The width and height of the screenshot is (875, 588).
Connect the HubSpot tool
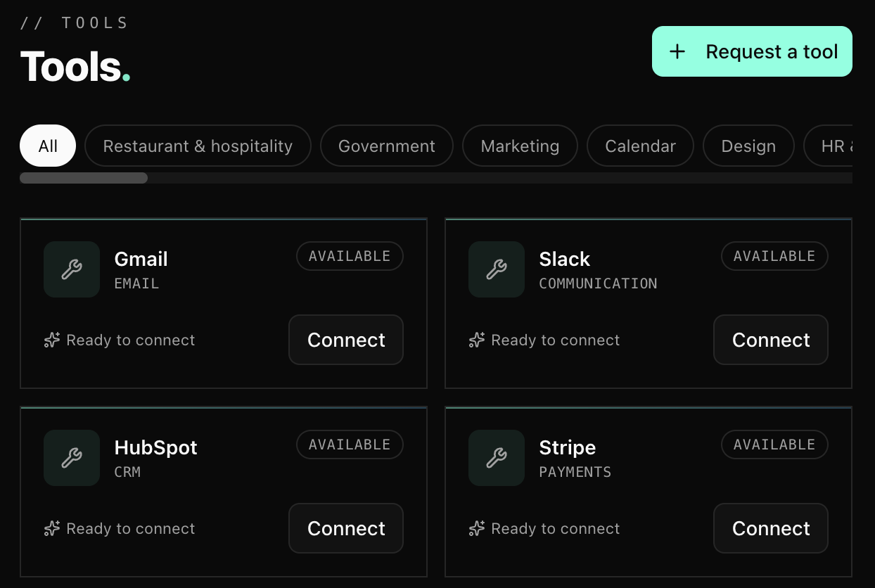[346, 528]
